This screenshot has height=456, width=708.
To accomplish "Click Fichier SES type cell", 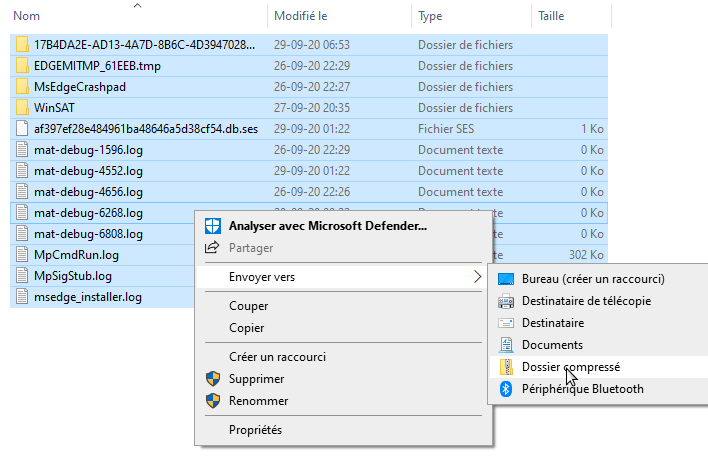I will point(446,129).
